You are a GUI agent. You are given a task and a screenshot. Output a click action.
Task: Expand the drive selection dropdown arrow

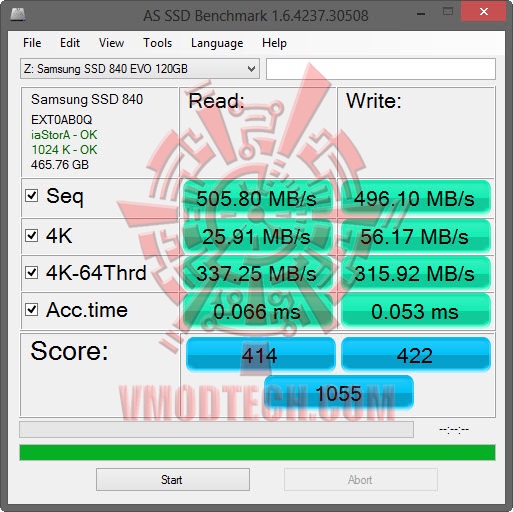click(x=251, y=69)
